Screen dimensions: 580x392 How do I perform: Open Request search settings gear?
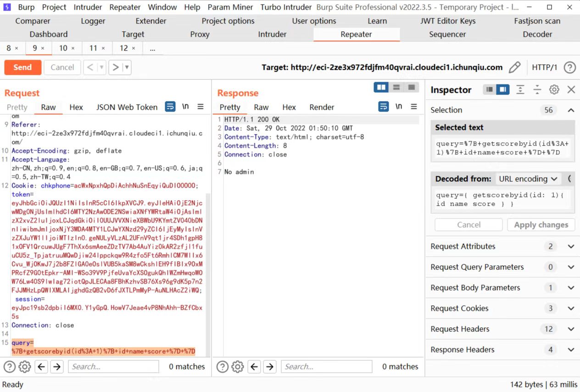[25, 366]
